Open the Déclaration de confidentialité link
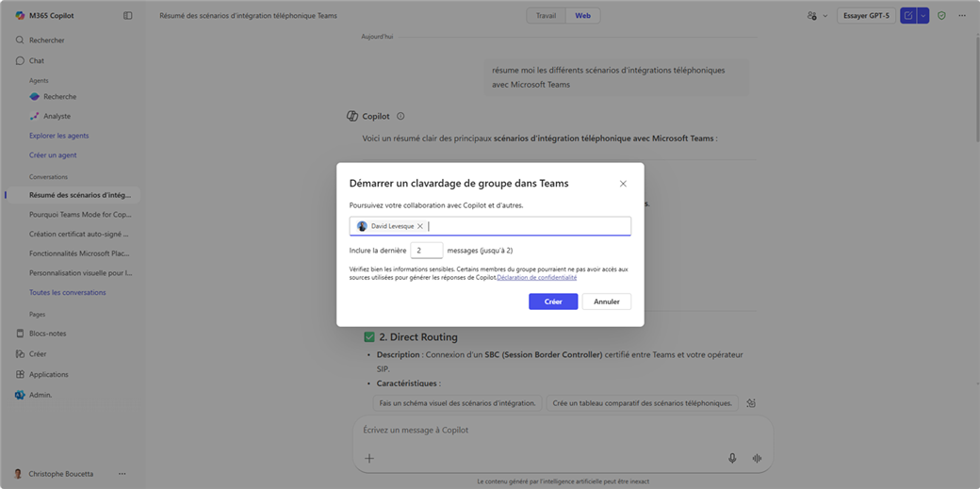The height and width of the screenshot is (489, 980). coord(537,278)
